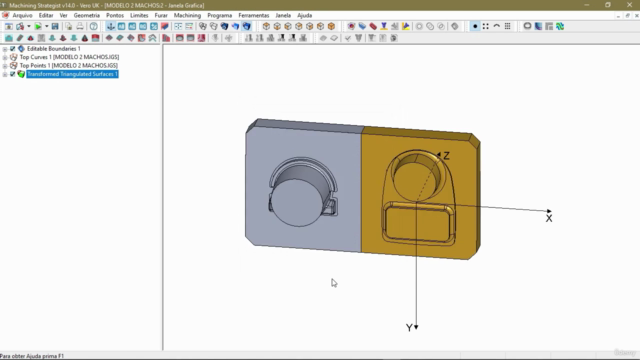Screen dimensions: 640x360
Task: Open the Arquivo menu
Action: pos(22,15)
